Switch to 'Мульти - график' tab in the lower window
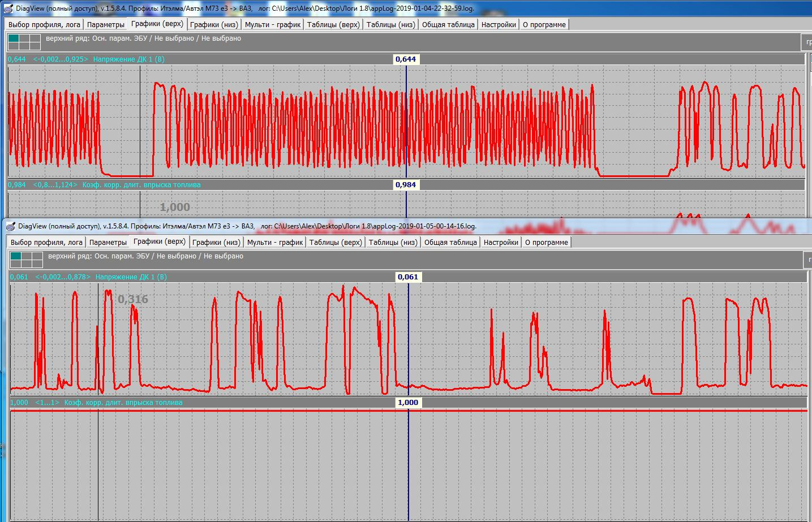The image size is (812, 522). 275,242
